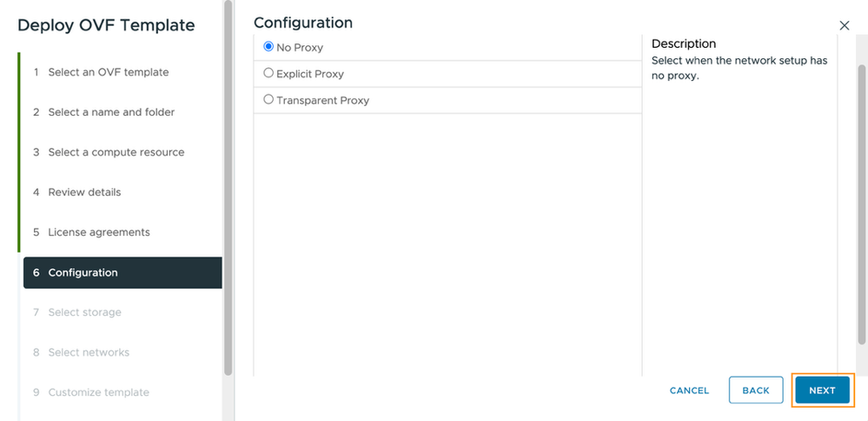This screenshot has height=421, width=868.
Task: Click the Select storage step
Action: (84, 312)
